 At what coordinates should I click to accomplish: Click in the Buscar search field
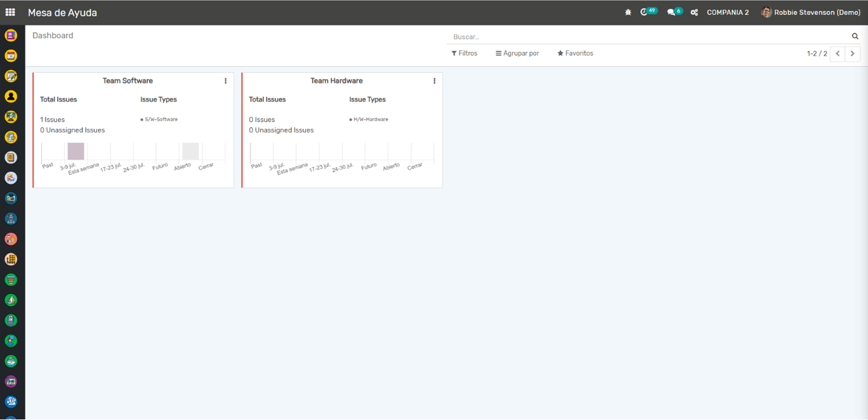click(x=646, y=37)
